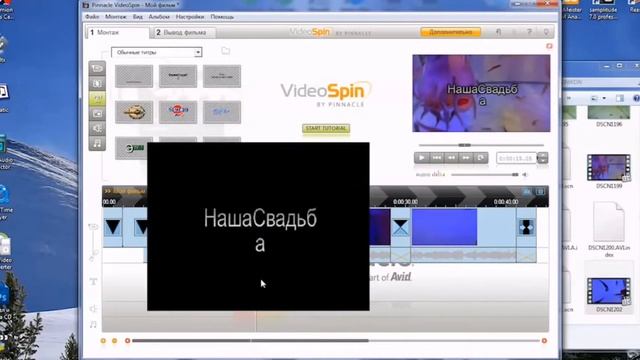Select the dark purple clip on timeline
Screen dimensions: 640x360
click(x=380, y=227)
